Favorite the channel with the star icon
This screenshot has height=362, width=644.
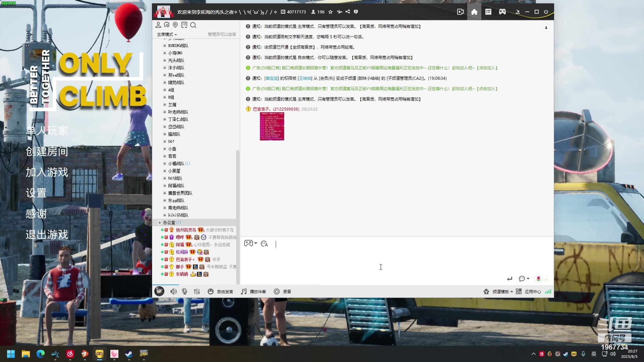(x=330, y=12)
